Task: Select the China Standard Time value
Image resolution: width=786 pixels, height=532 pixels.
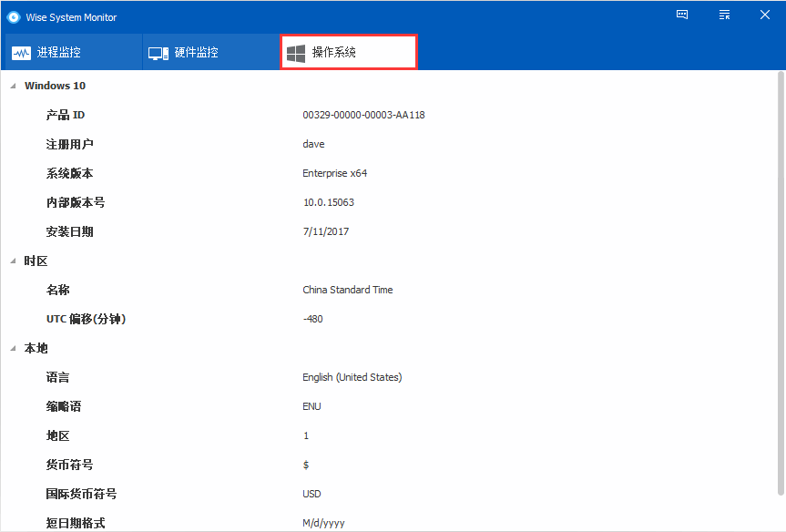Action: (347, 290)
